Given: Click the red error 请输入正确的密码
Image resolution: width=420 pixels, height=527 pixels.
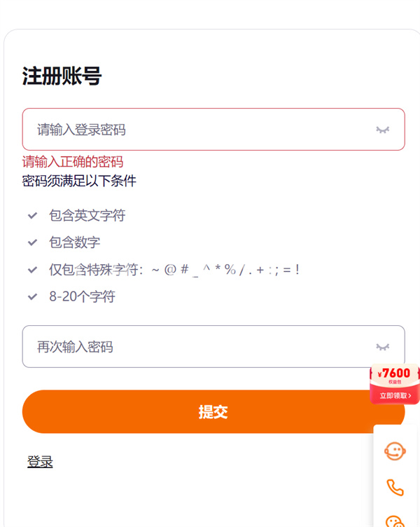Looking at the screenshot, I should pos(73,162).
